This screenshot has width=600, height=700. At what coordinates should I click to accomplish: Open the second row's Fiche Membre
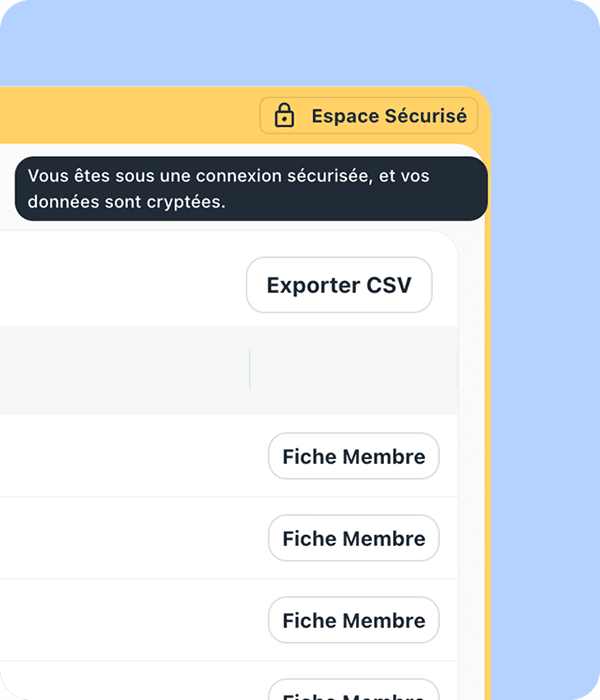click(x=353, y=539)
